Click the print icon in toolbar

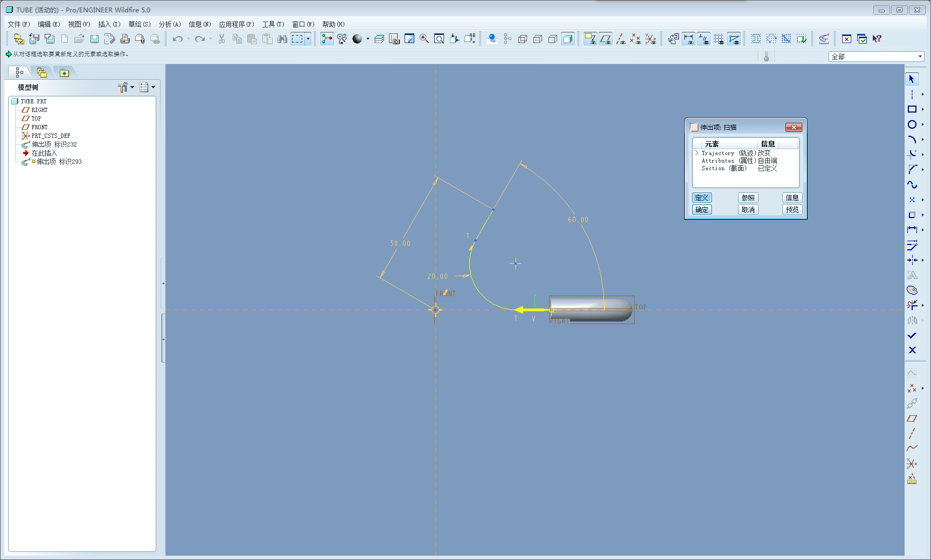125,39
